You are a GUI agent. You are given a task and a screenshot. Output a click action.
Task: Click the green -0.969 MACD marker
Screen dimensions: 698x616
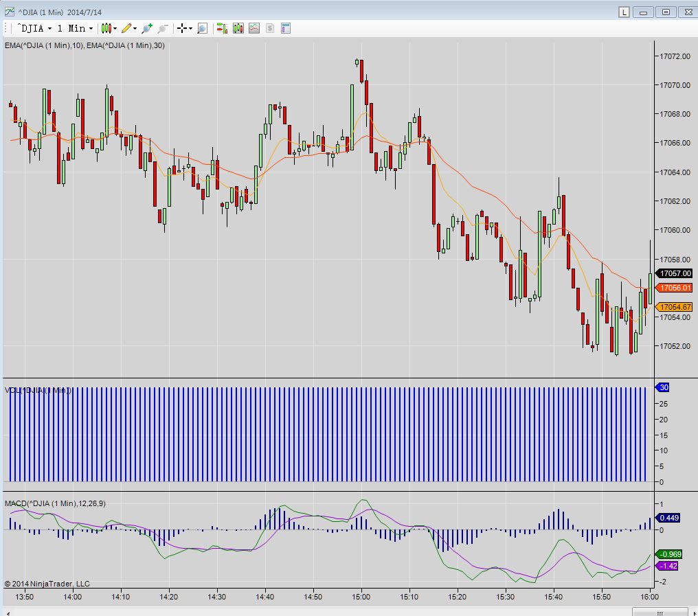pyautogui.click(x=670, y=554)
